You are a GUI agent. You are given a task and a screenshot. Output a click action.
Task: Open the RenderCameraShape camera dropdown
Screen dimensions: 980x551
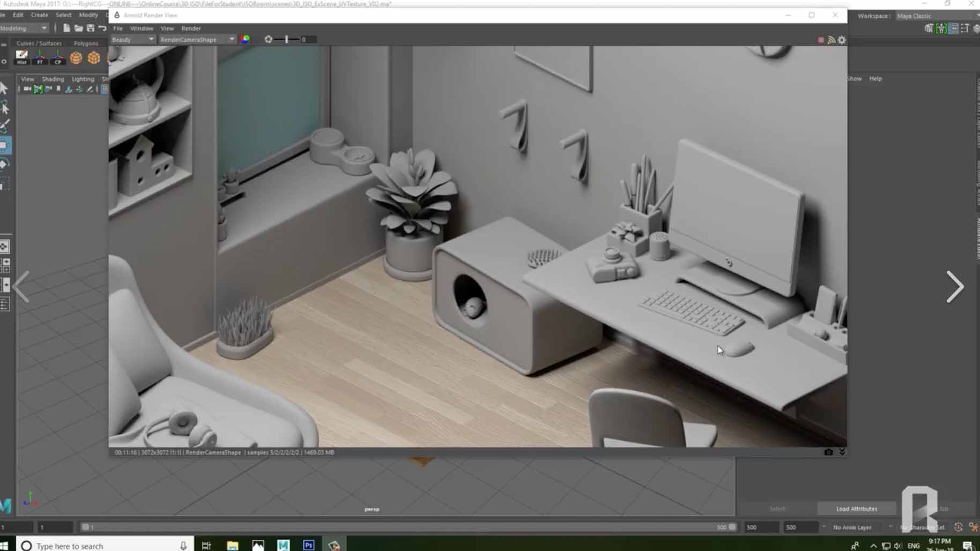click(x=197, y=40)
